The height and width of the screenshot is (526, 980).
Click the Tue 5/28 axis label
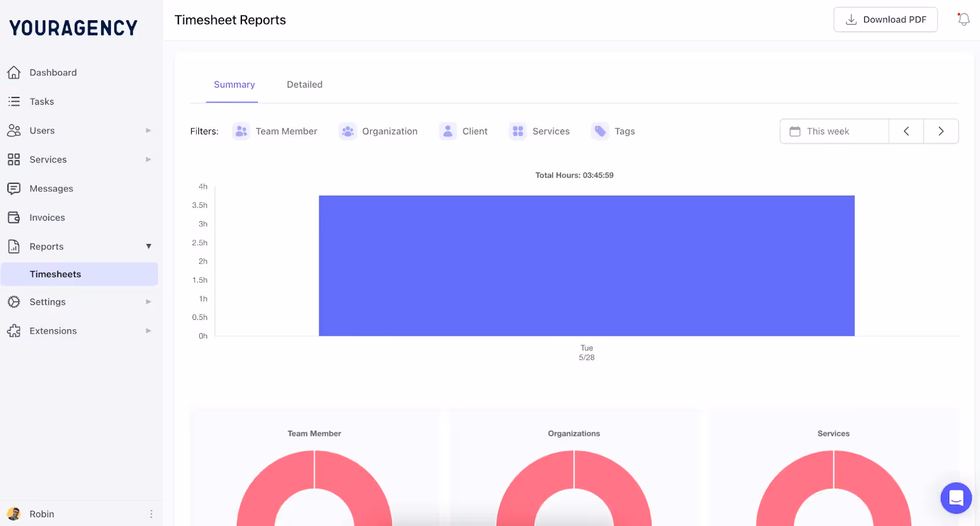(586, 353)
